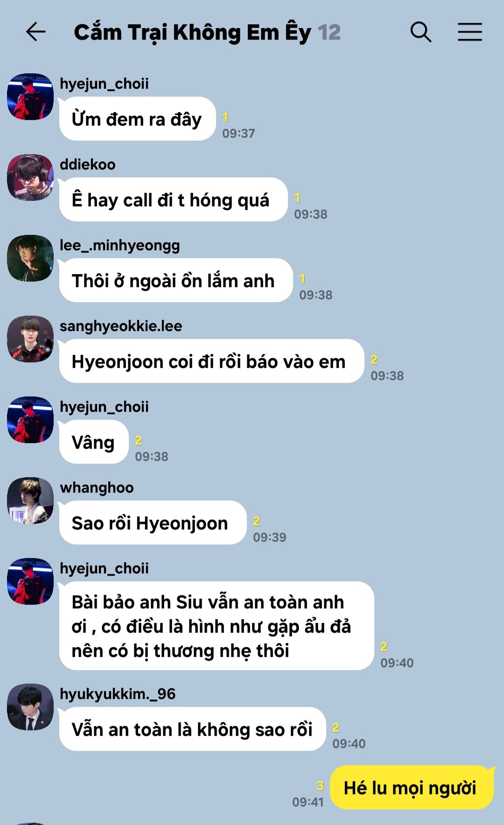The image size is (504, 825).
Task: Select yellow bubble 'Hé lu mọi người'
Action: point(411,787)
